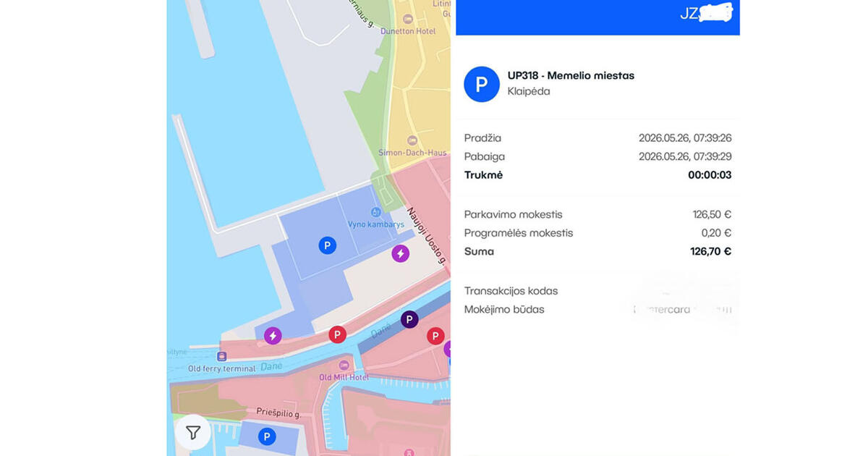
Task: Click the Programėlės mokestis amount 0,20 €
Action: (x=716, y=233)
